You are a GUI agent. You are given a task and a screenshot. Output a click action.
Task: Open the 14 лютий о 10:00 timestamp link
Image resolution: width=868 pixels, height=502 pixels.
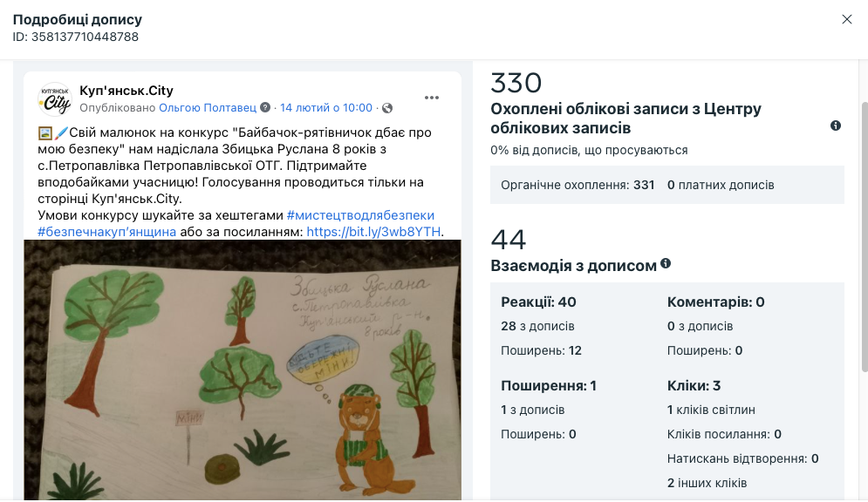326,108
